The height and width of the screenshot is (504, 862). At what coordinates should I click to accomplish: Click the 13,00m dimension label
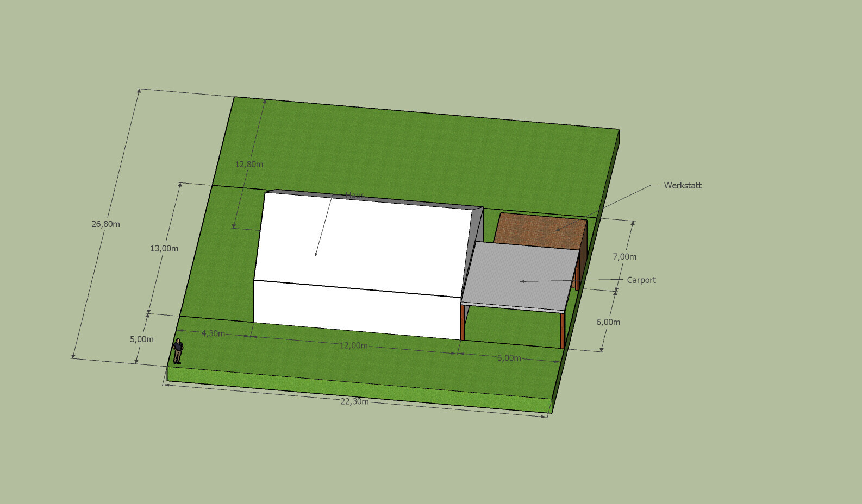(x=164, y=249)
